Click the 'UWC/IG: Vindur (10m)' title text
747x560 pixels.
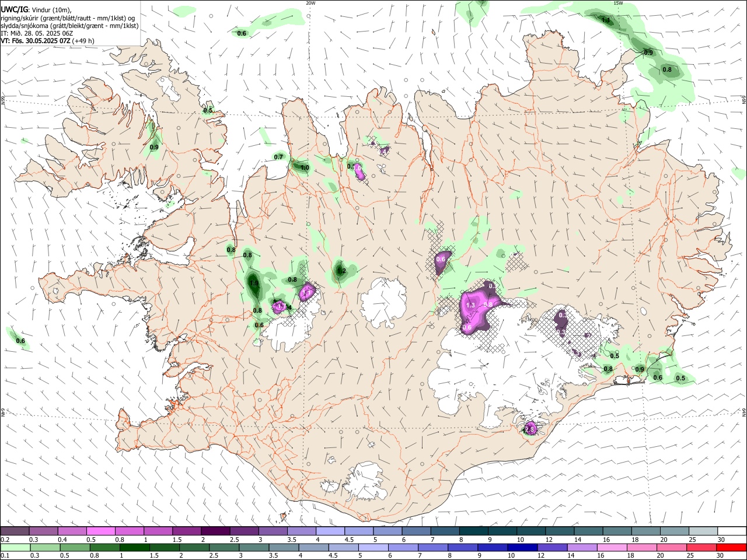click(x=36, y=10)
